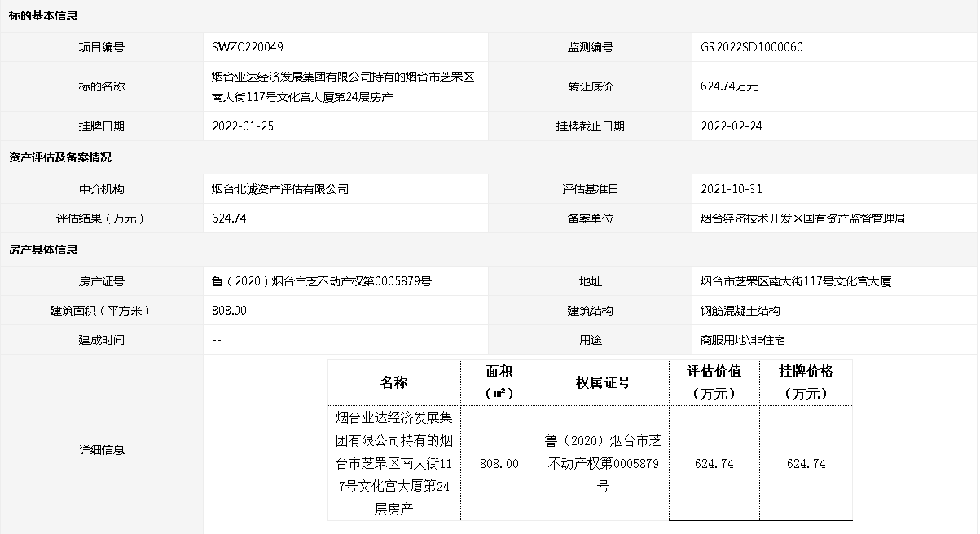Select the 中介机构 label cell
This screenshot has width=980, height=534.
[x=102, y=189]
